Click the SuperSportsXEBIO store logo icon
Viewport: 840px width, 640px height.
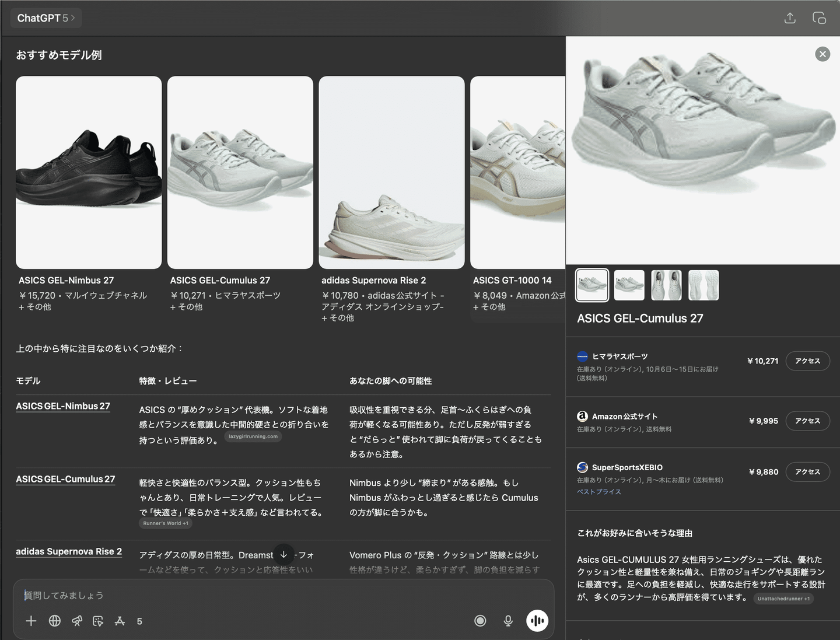click(x=582, y=467)
